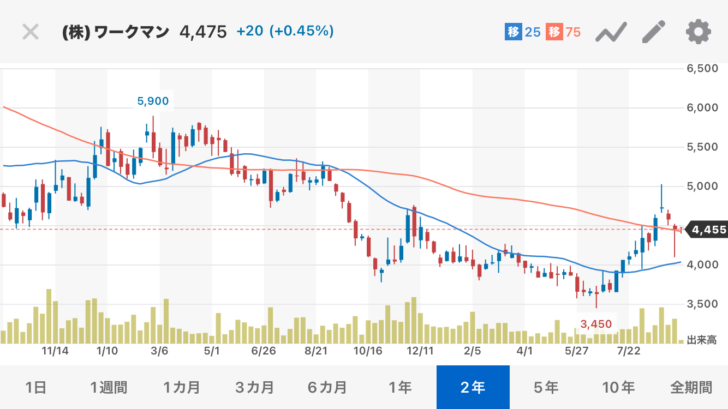This screenshot has height=409, width=728.
Task: Switch to 1カ月 time range
Action: coord(181,387)
